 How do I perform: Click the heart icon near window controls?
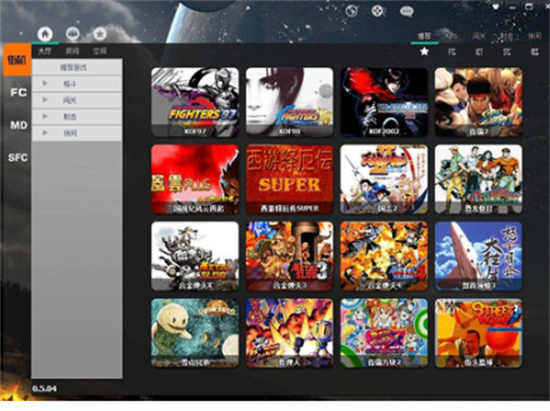(x=496, y=7)
